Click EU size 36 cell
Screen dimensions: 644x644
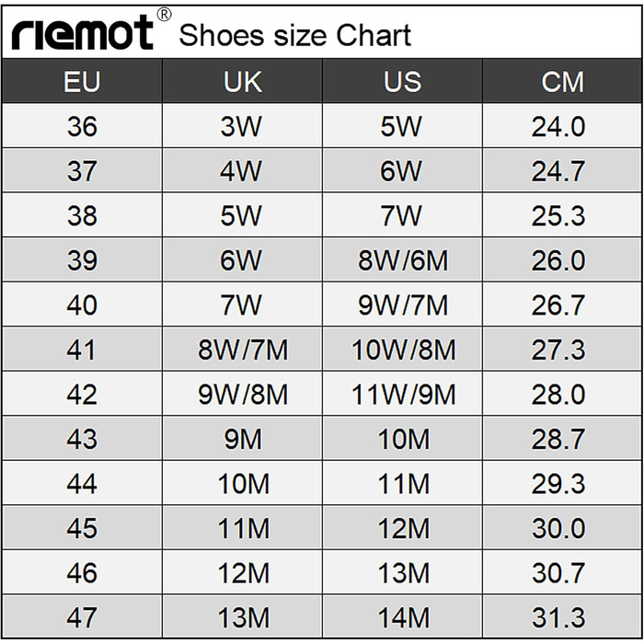coord(82,126)
